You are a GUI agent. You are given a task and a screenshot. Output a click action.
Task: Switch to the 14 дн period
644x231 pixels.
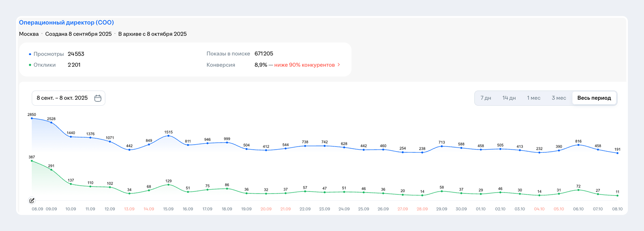(x=509, y=98)
